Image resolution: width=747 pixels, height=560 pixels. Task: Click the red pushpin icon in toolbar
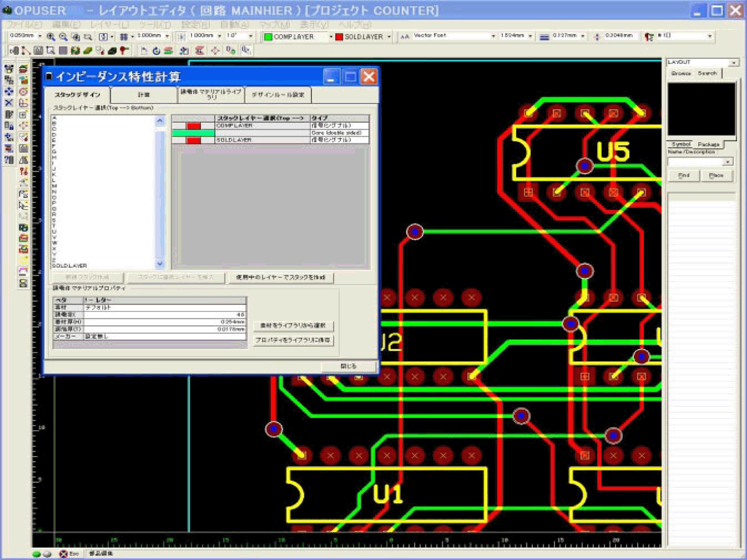point(124,50)
